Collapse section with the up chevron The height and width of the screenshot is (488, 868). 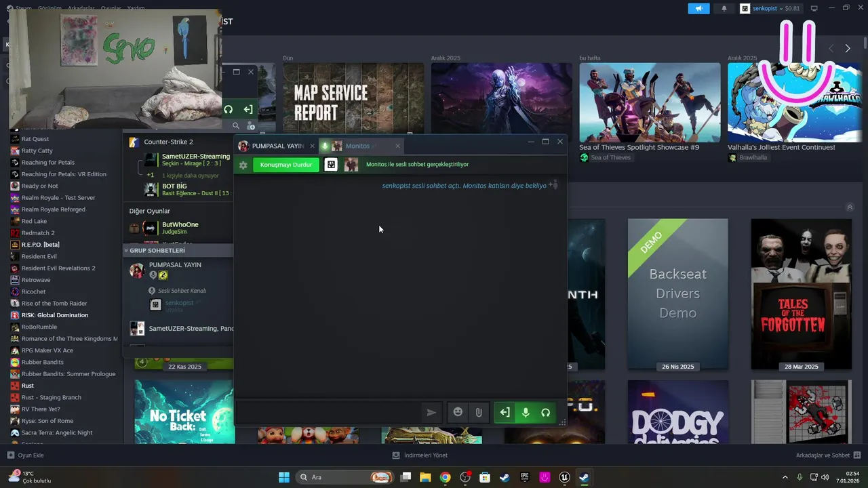point(850,207)
